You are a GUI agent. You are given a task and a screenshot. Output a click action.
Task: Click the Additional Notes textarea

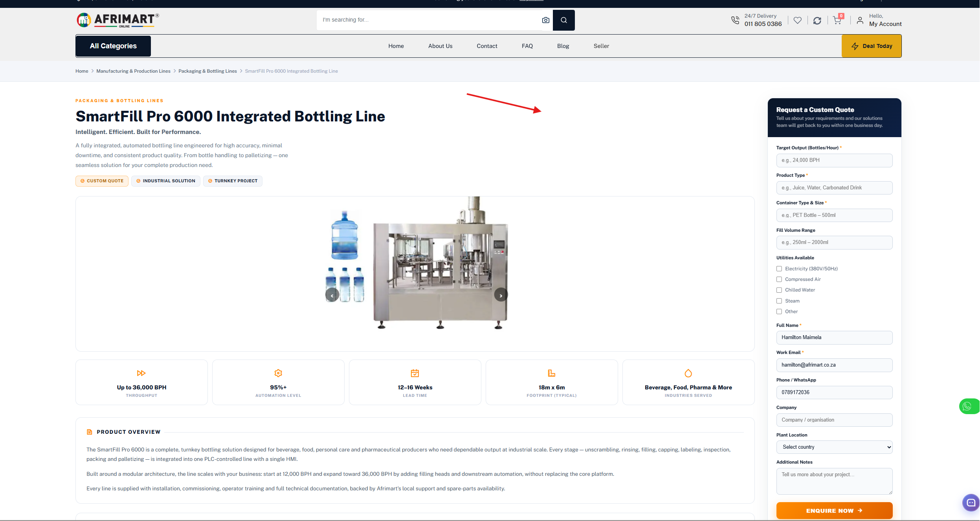[834, 481]
